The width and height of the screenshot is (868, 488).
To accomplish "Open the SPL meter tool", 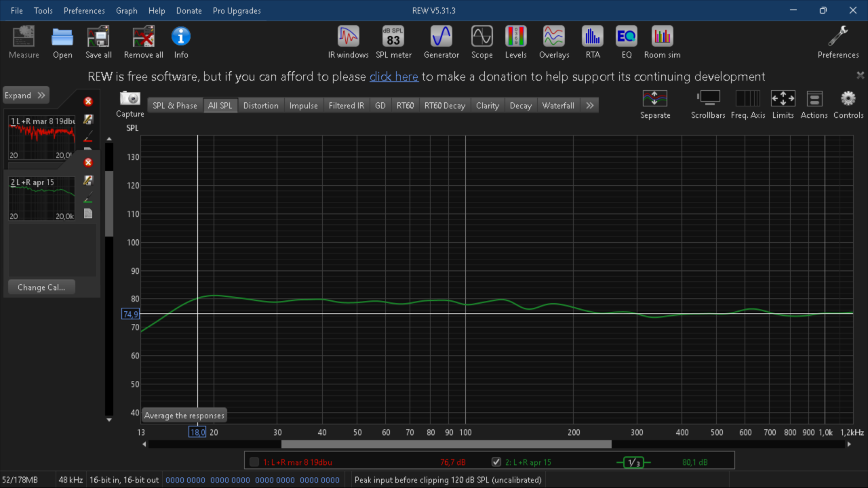I will pyautogui.click(x=393, y=42).
